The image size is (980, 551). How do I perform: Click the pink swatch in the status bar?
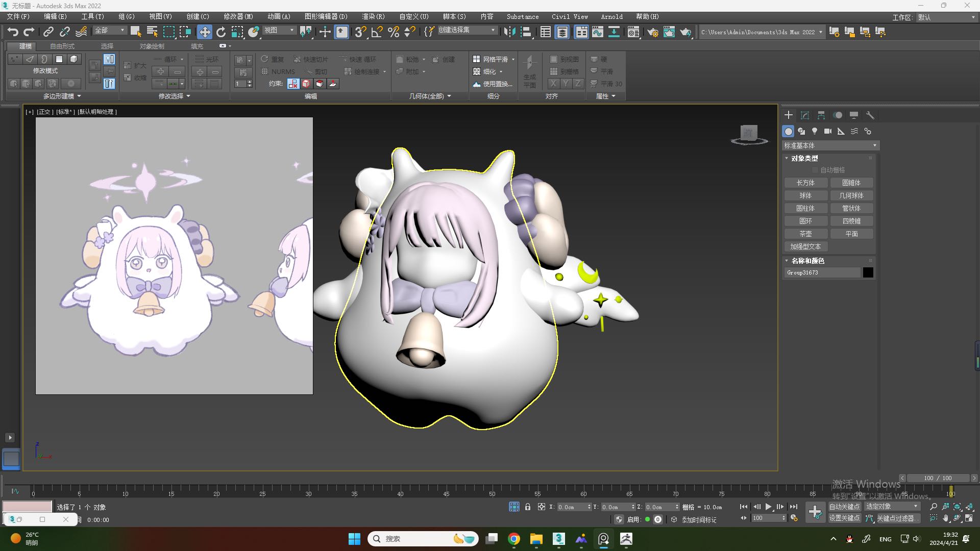[27, 507]
